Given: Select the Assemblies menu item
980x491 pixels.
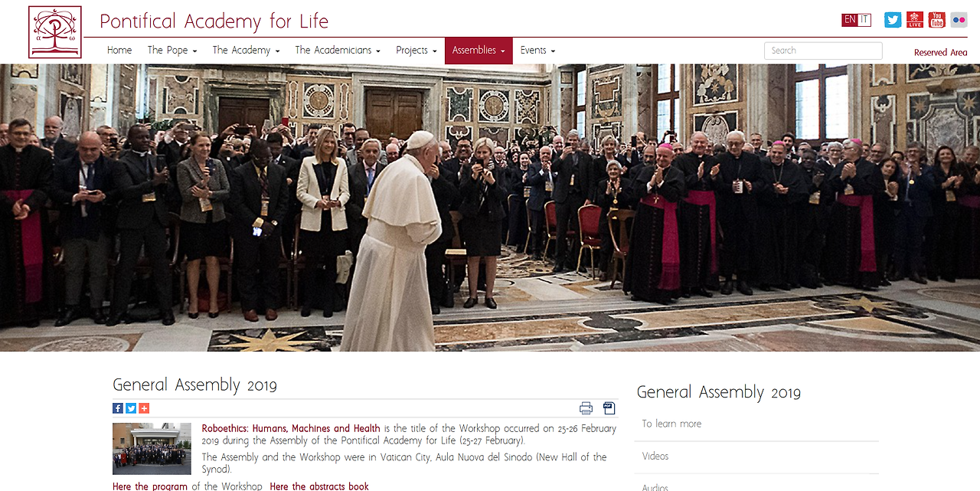Looking at the screenshot, I should click(x=479, y=51).
